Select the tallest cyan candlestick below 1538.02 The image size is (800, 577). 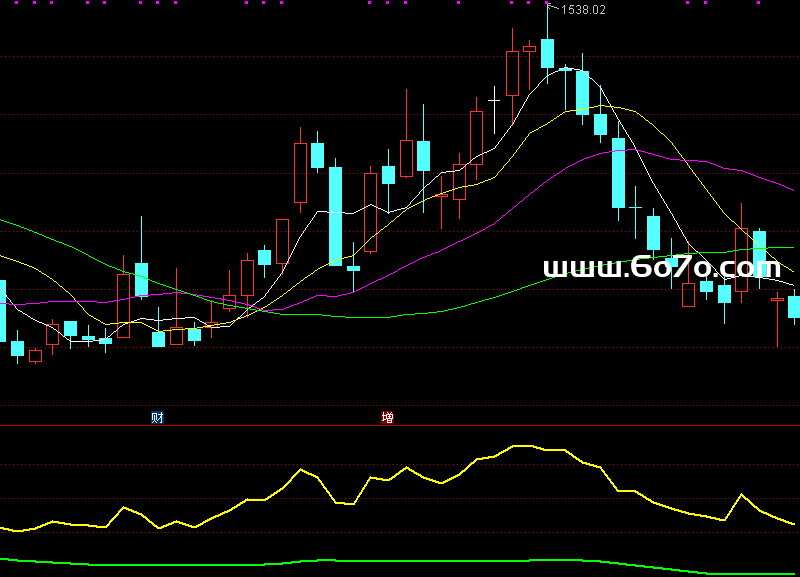tap(618, 173)
